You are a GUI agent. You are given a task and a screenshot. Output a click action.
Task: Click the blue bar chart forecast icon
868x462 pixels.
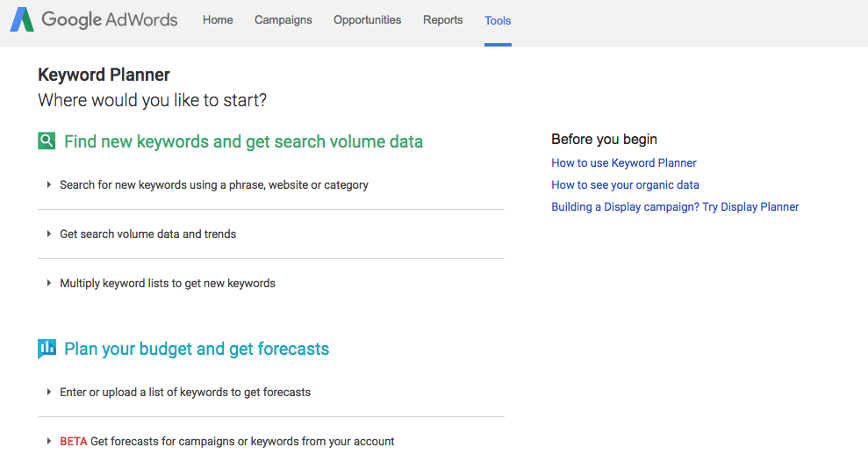(x=47, y=349)
